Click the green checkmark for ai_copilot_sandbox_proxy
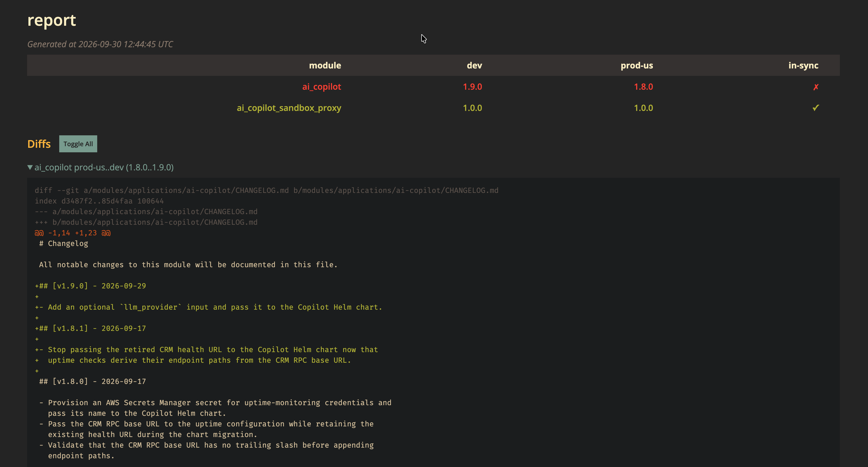 tap(815, 108)
